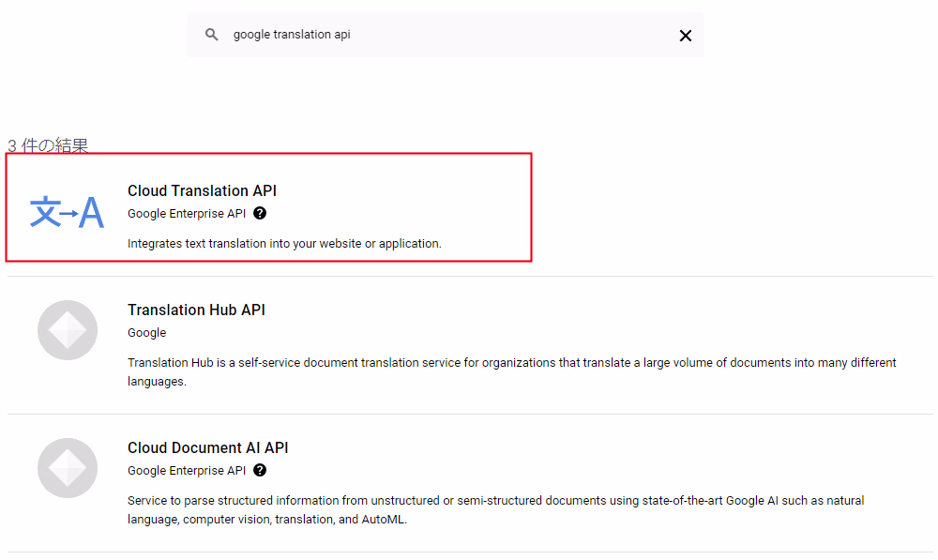The height and width of the screenshot is (560, 938).
Task: Open the Translation Hub API result
Action: point(196,310)
